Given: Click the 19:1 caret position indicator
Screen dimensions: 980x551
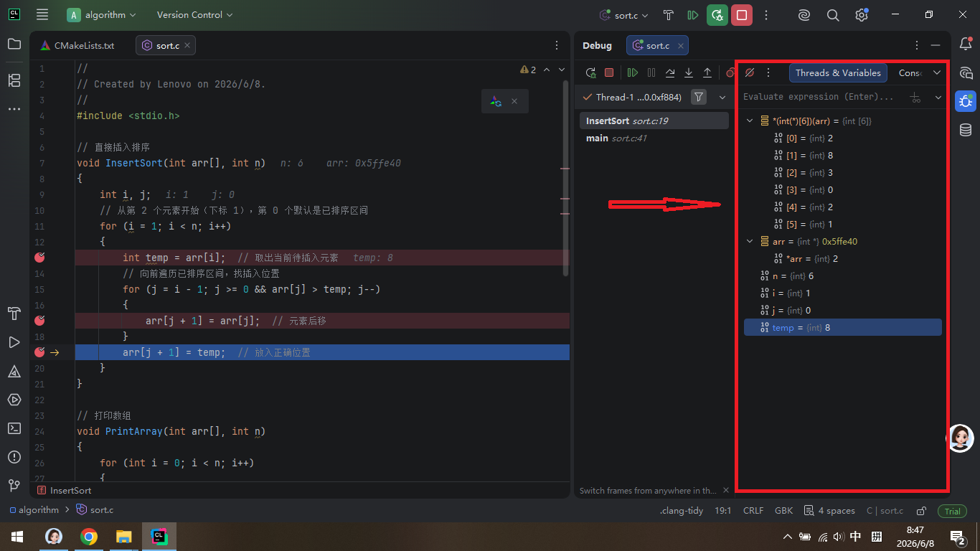Looking at the screenshot, I should coord(722,511).
